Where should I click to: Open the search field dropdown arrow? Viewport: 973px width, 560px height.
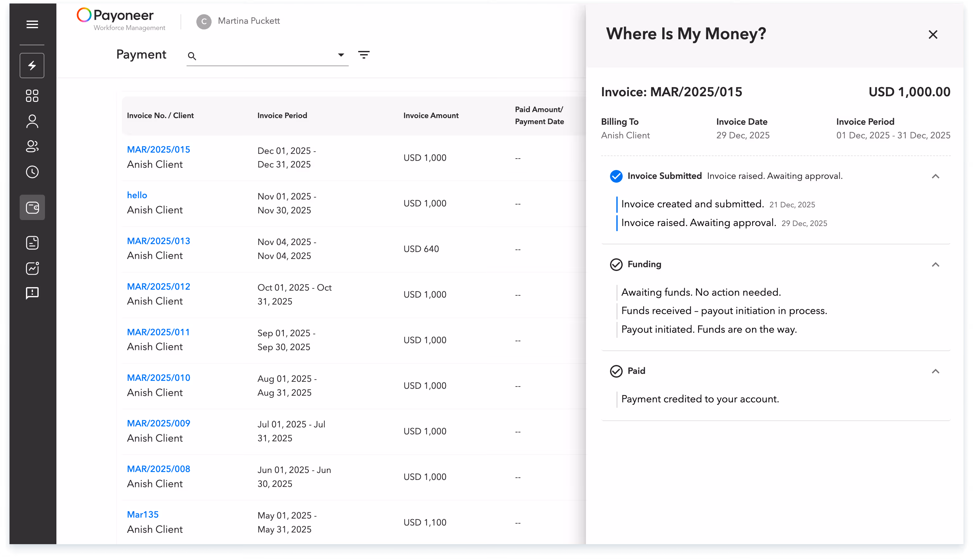pyautogui.click(x=340, y=55)
